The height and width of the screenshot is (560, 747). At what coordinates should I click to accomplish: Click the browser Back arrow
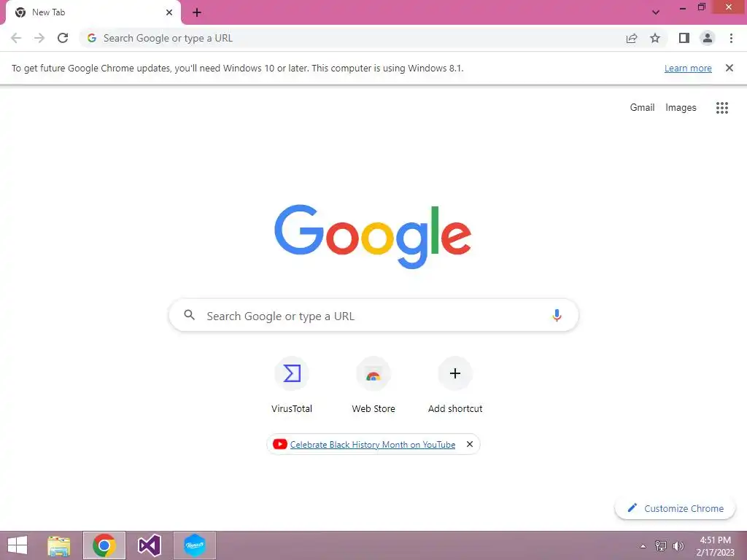point(16,38)
